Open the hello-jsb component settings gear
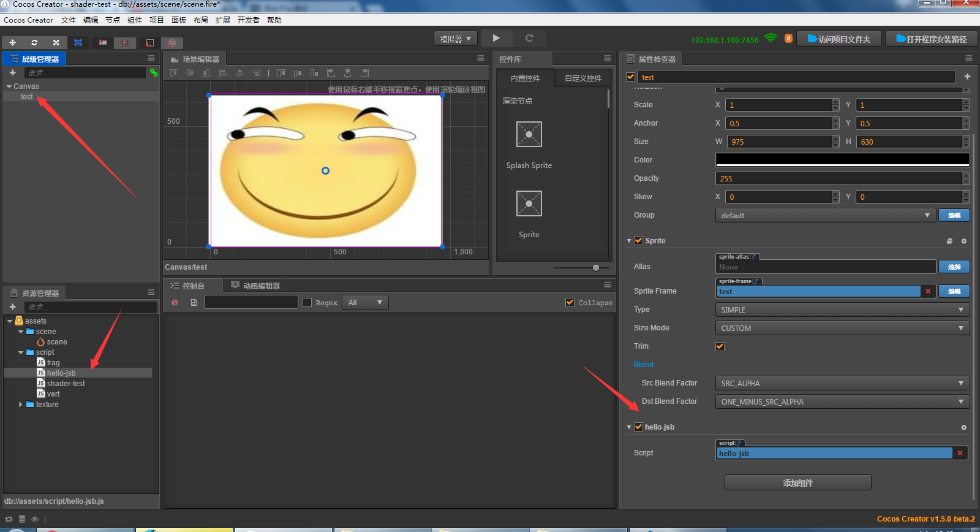This screenshot has height=532, width=980. coord(963,428)
